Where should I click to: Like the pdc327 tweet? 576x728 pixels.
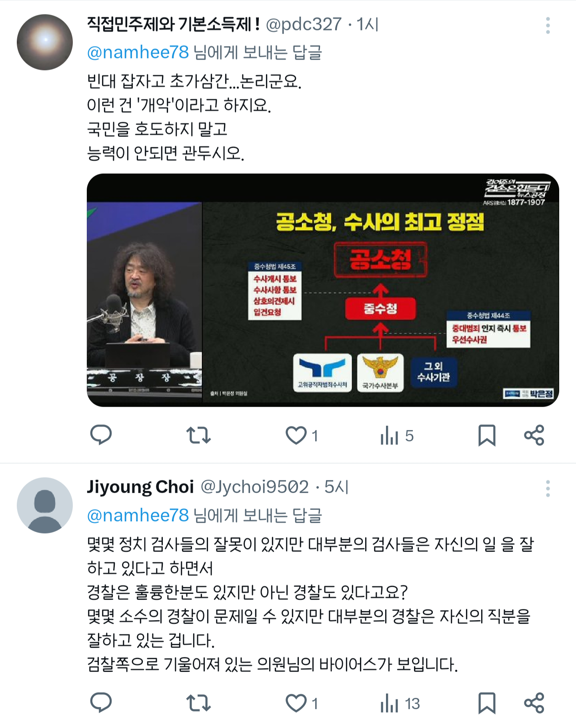click(x=302, y=435)
